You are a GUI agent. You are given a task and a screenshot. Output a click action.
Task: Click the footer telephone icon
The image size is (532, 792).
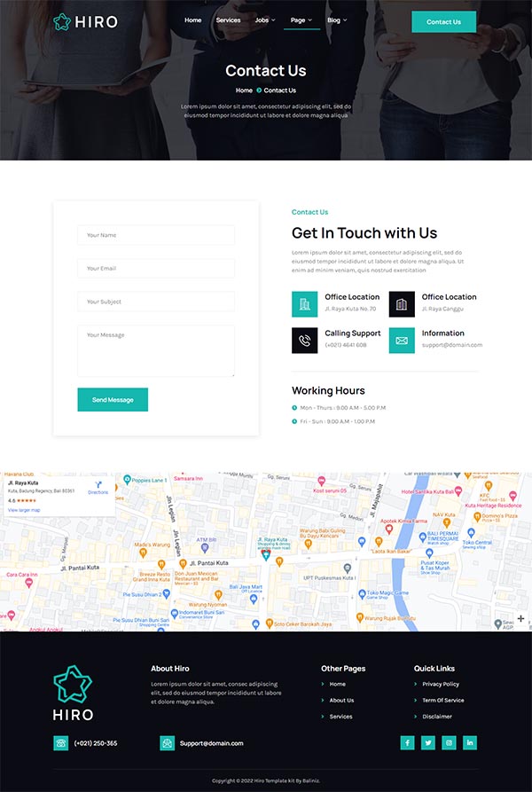click(x=61, y=743)
